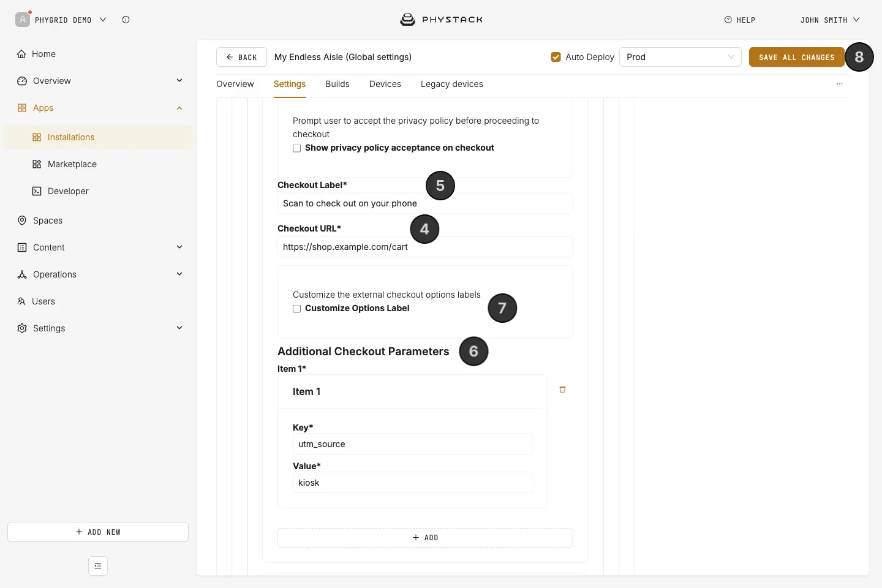This screenshot has height=588, width=882.
Task: Click Save All Changes
Action: pos(797,57)
